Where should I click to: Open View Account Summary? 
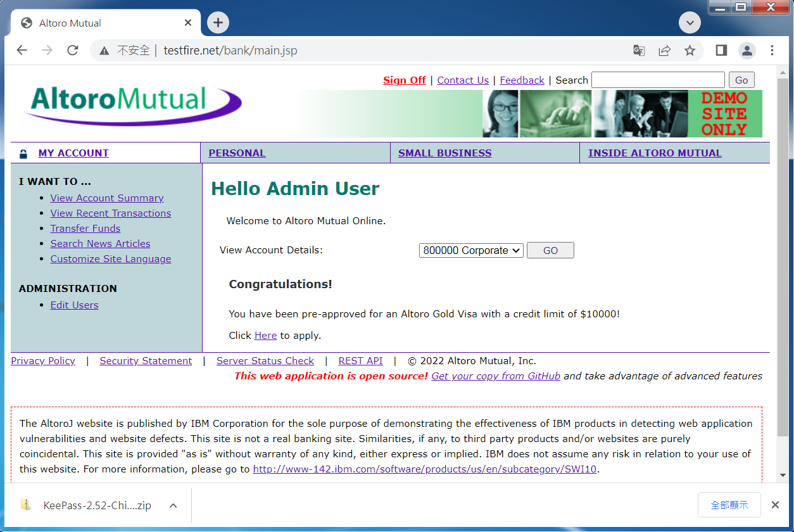click(x=107, y=198)
